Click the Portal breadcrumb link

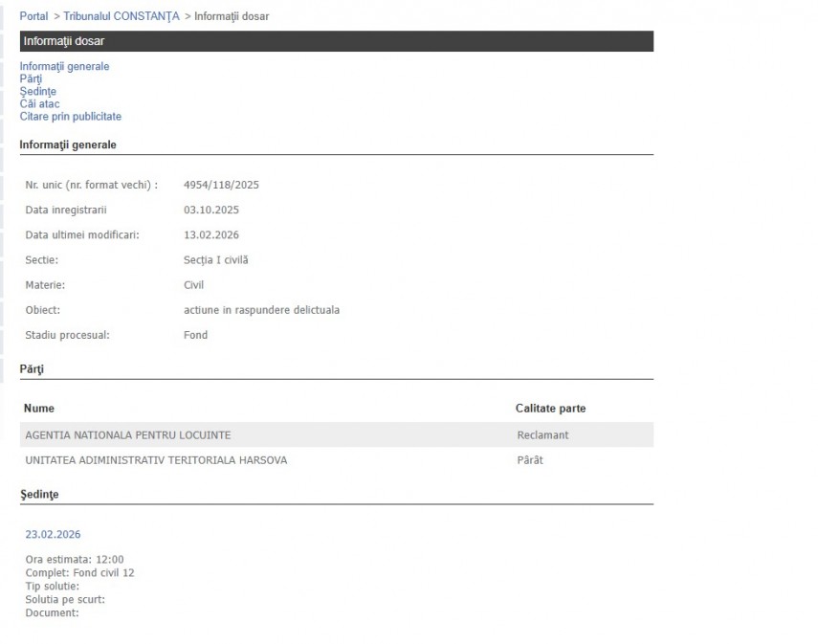(33, 16)
